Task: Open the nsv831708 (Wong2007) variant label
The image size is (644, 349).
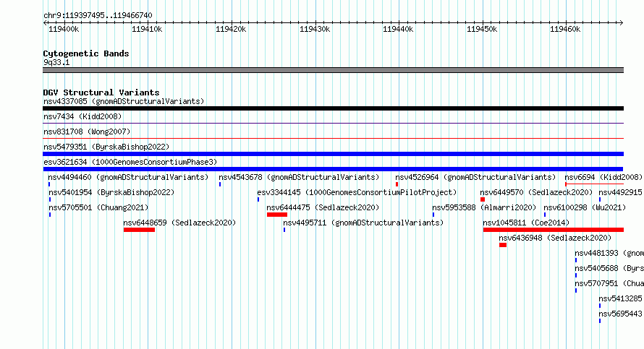Action: tap(87, 132)
